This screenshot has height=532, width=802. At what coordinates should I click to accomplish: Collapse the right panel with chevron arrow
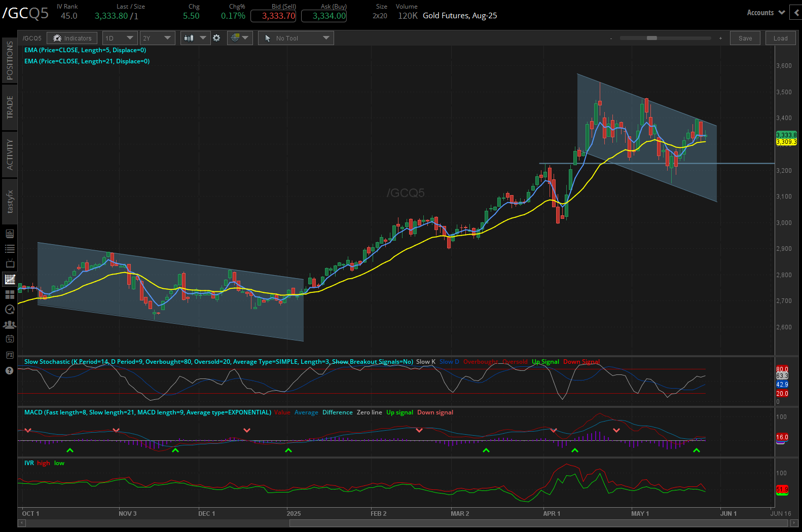point(796,13)
